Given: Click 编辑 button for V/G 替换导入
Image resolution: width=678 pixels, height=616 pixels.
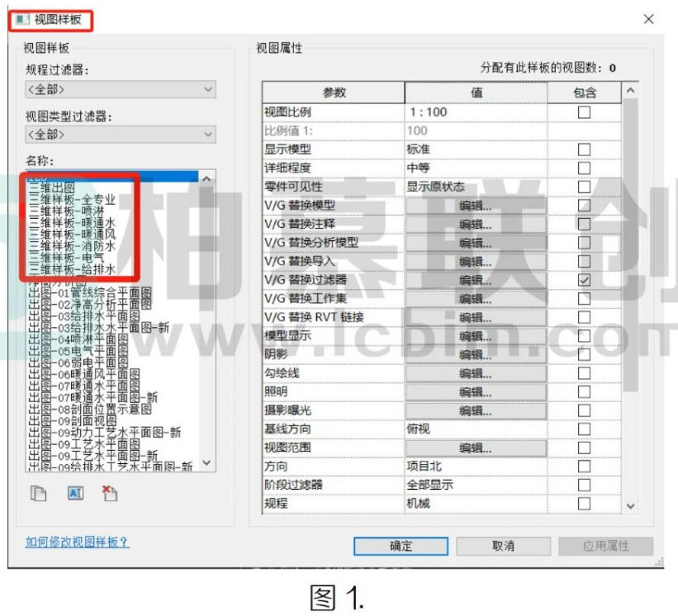Looking at the screenshot, I should tap(476, 262).
